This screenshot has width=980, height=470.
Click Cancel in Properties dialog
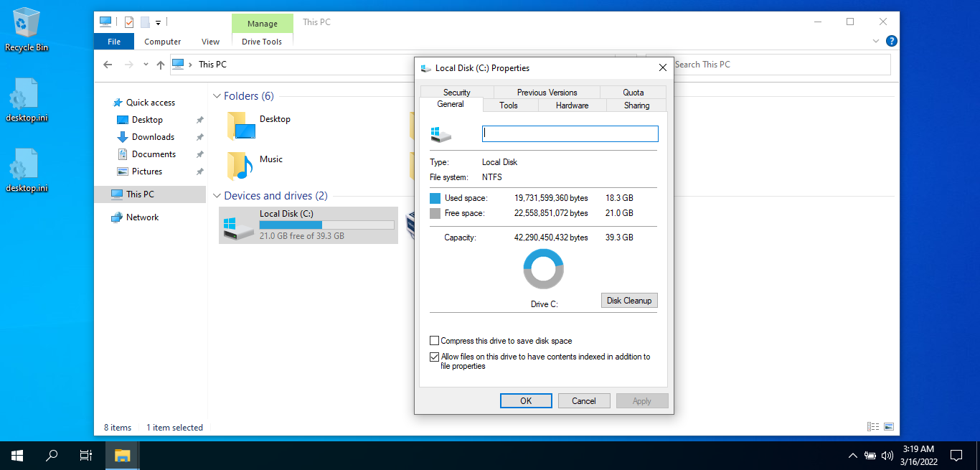pyautogui.click(x=584, y=401)
